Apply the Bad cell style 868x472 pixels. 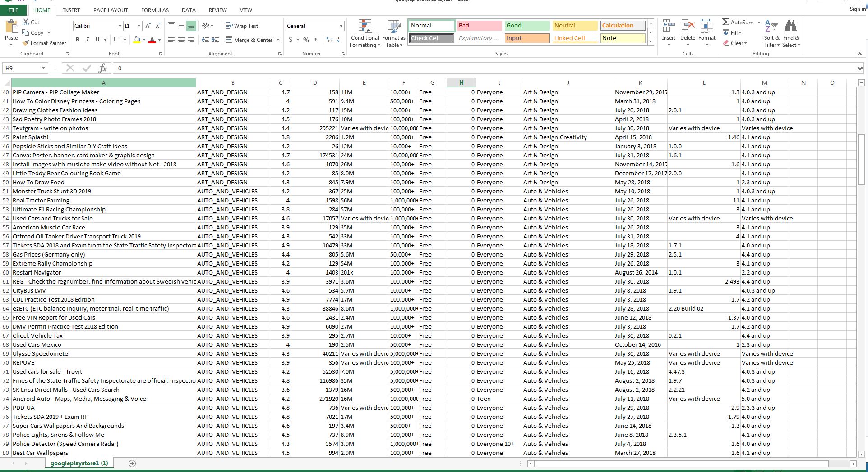479,26
